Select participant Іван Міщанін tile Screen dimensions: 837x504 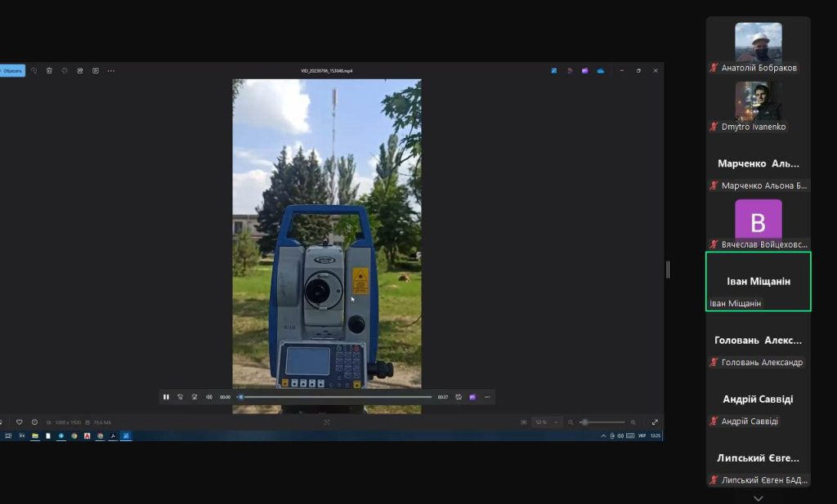[758, 282]
